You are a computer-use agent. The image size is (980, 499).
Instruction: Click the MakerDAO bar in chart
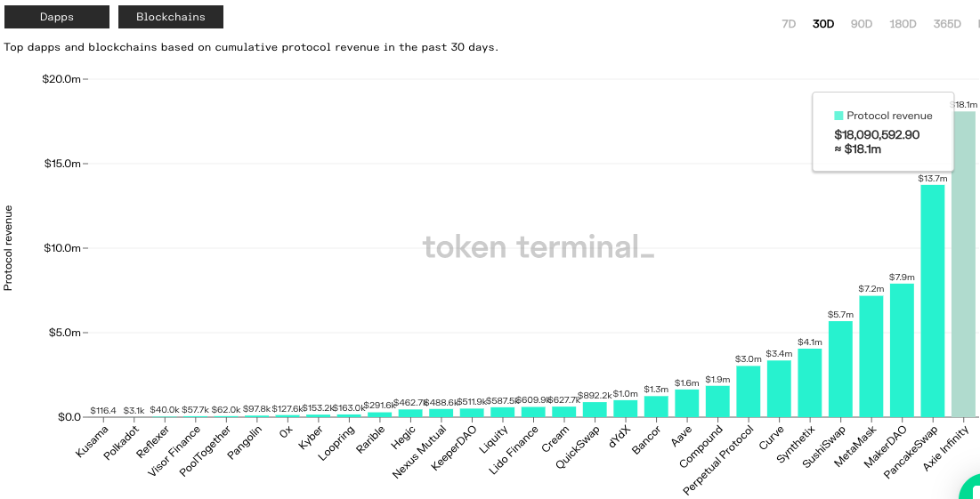point(902,351)
